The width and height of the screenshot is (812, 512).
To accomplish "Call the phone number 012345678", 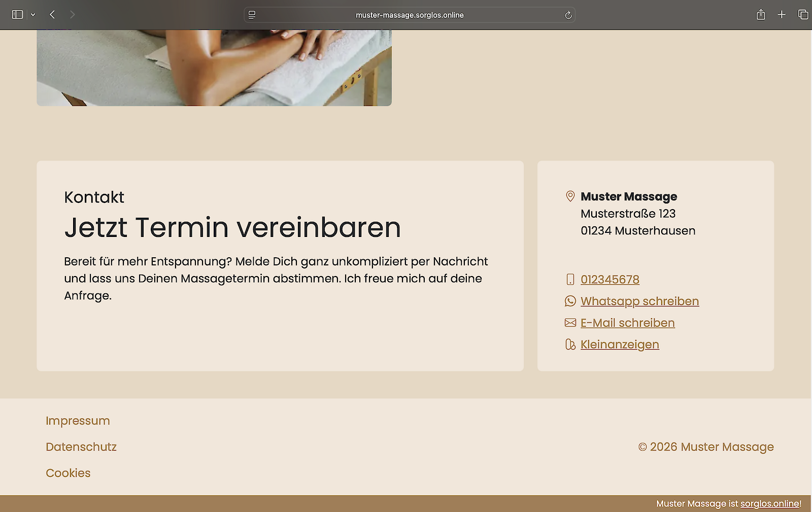I will (610, 280).
